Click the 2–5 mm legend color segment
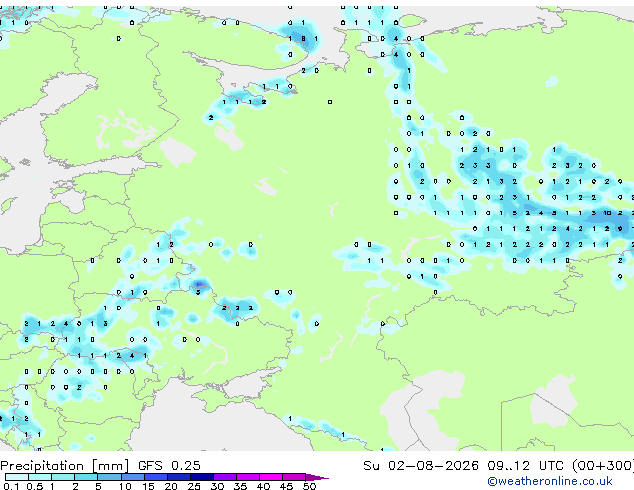The width and height of the screenshot is (634, 490). [86, 477]
